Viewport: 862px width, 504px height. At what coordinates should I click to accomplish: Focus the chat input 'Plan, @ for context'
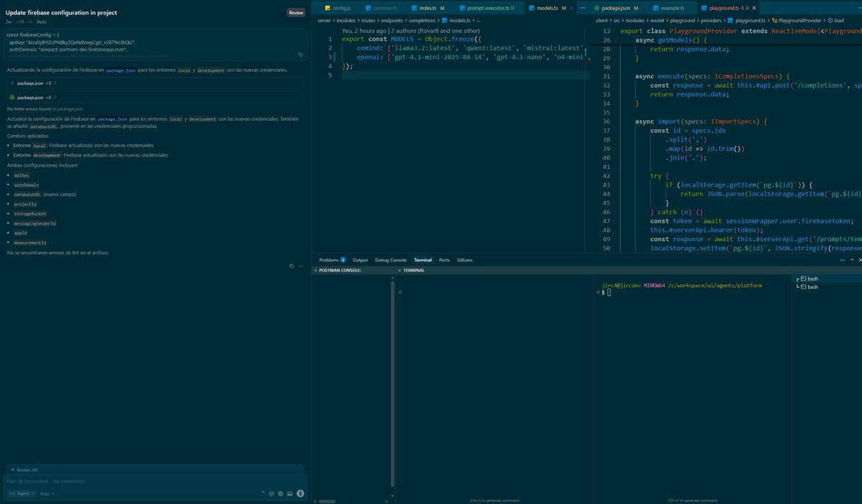tap(155, 481)
